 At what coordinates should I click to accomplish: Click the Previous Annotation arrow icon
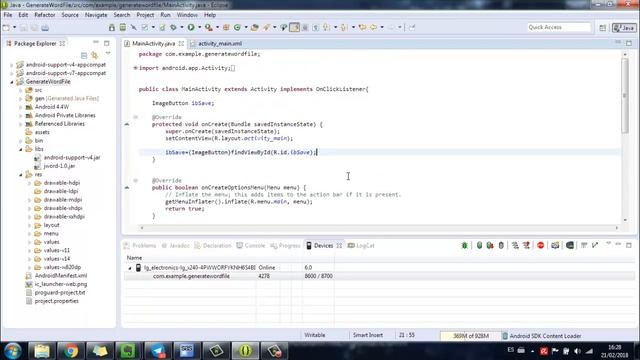[344, 27]
